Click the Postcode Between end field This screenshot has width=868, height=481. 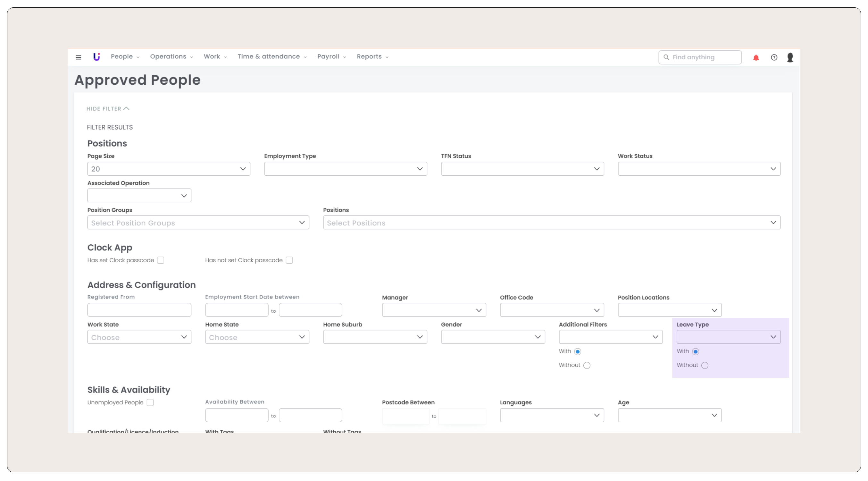click(462, 416)
